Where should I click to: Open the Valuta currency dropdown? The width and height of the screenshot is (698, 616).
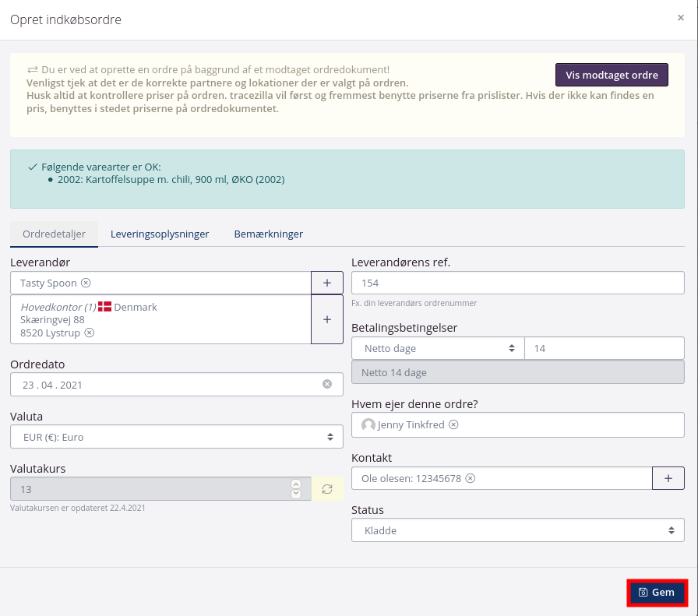[x=177, y=437]
